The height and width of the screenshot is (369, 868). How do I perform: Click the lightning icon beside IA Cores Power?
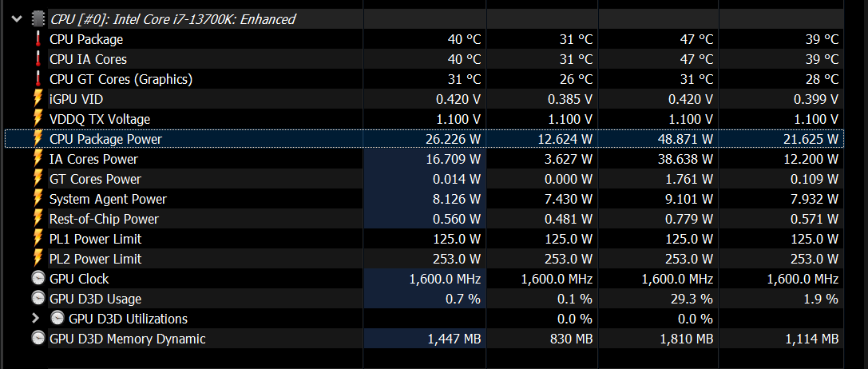(38, 158)
